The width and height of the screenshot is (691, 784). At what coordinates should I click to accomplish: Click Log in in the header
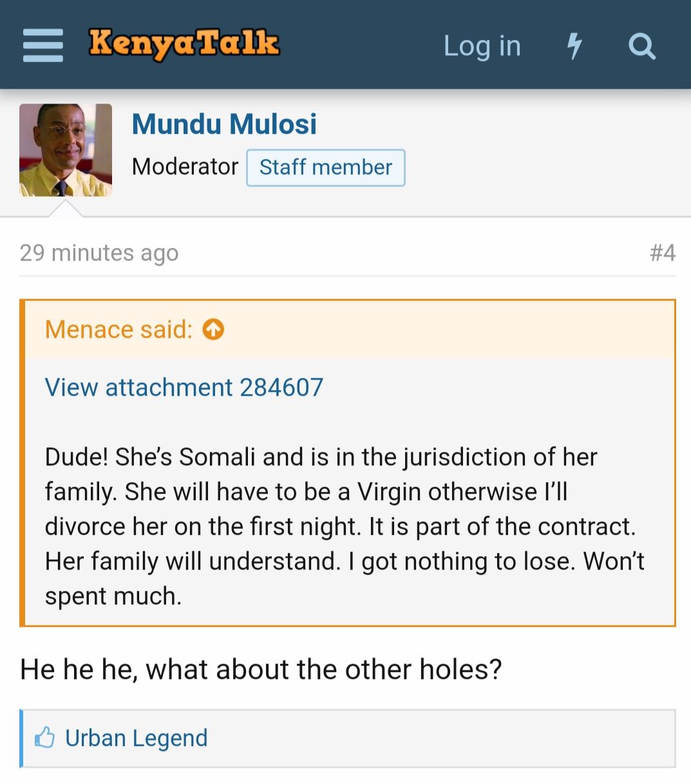pos(482,46)
